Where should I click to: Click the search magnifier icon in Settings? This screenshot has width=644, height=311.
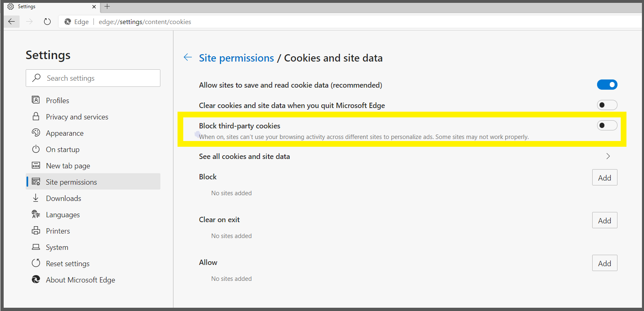click(x=36, y=77)
